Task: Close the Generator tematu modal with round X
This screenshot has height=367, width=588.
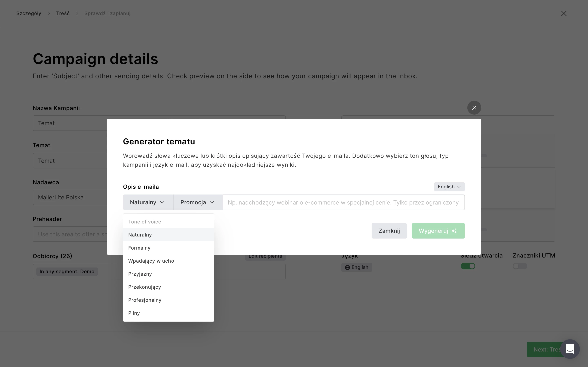Action: (474, 107)
